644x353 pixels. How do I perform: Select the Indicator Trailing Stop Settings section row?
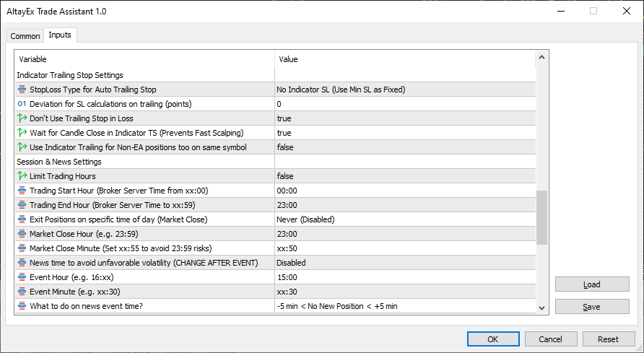(275, 75)
